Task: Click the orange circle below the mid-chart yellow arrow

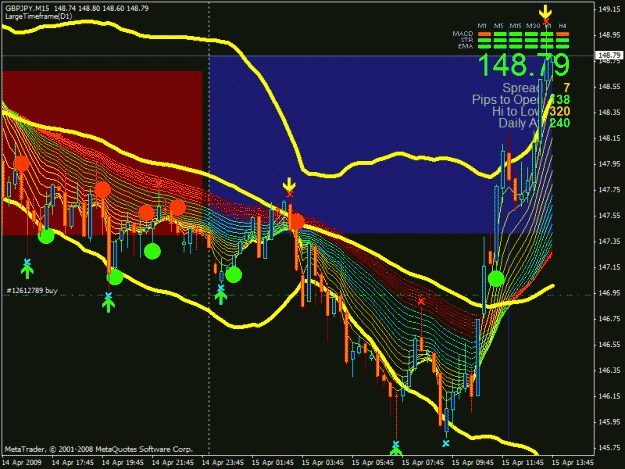Action: pos(297,222)
